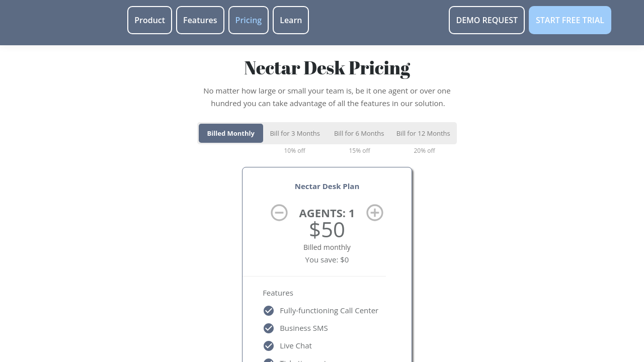644x362 pixels.
Task: Select Bill for 6 Months tab
Action: pyautogui.click(x=359, y=133)
